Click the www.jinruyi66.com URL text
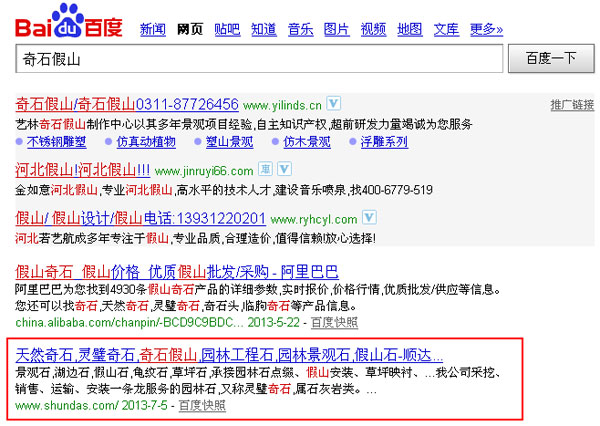This screenshot has width=600, height=426. [204, 171]
